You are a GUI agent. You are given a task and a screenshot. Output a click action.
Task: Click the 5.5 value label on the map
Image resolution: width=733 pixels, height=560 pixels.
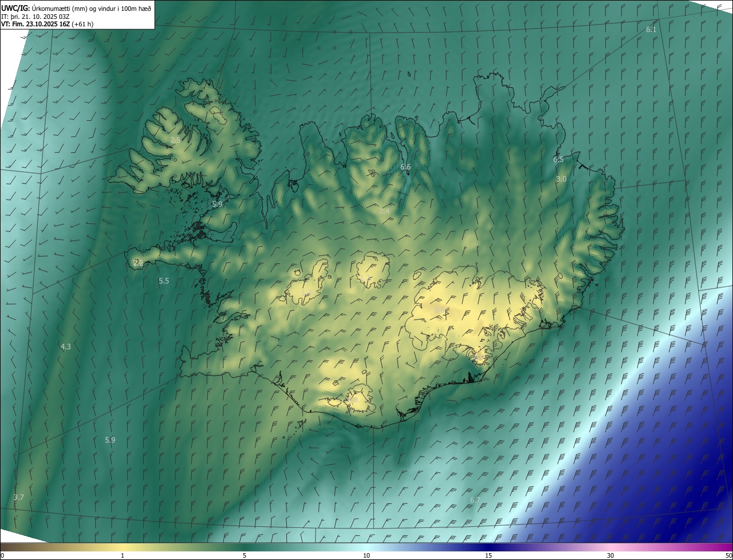(164, 281)
